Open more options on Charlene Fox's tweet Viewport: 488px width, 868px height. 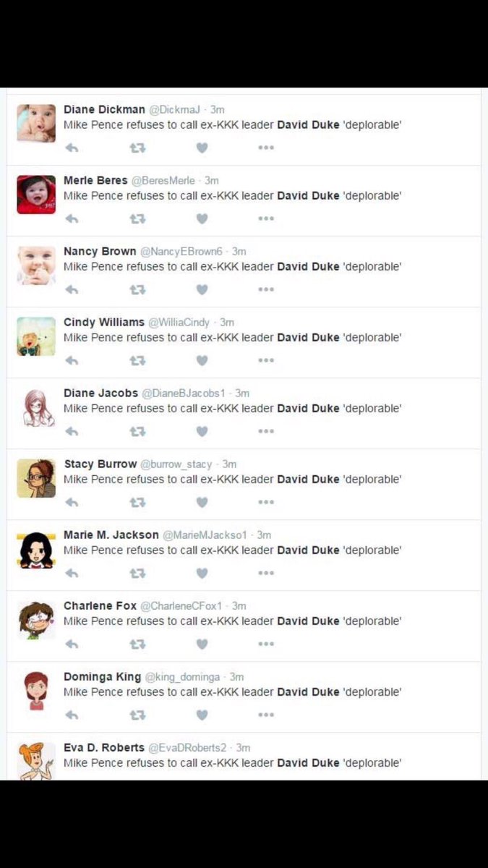click(266, 644)
